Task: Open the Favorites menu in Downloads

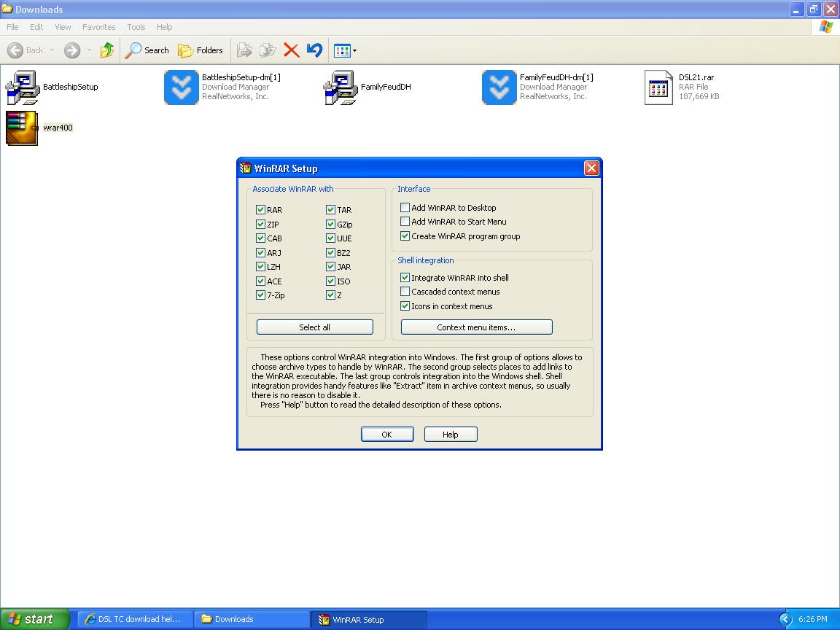Action: click(98, 27)
